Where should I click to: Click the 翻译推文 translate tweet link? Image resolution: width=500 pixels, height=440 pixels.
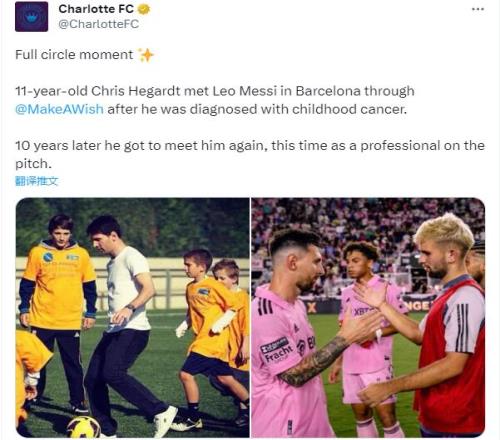pyautogui.click(x=37, y=181)
